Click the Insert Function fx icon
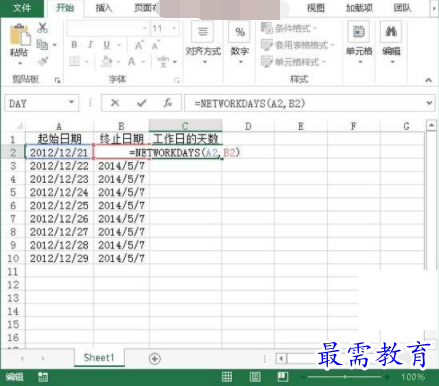 click(x=168, y=103)
